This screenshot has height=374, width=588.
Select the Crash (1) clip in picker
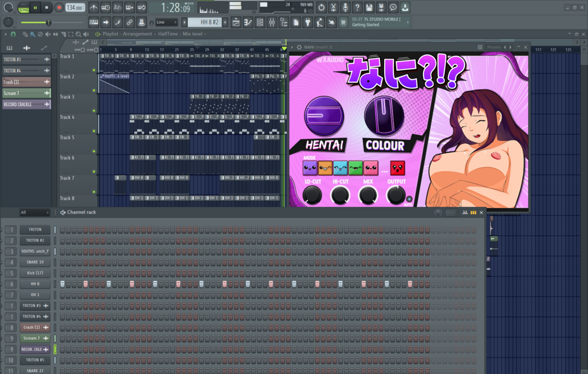pos(26,82)
